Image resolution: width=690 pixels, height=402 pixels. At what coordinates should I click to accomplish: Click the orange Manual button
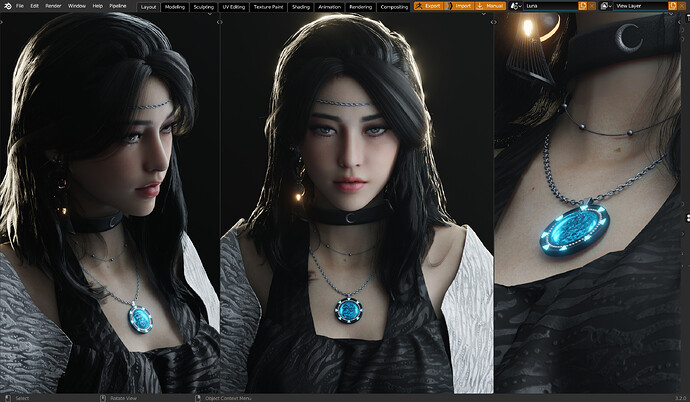pyautogui.click(x=490, y=6)
